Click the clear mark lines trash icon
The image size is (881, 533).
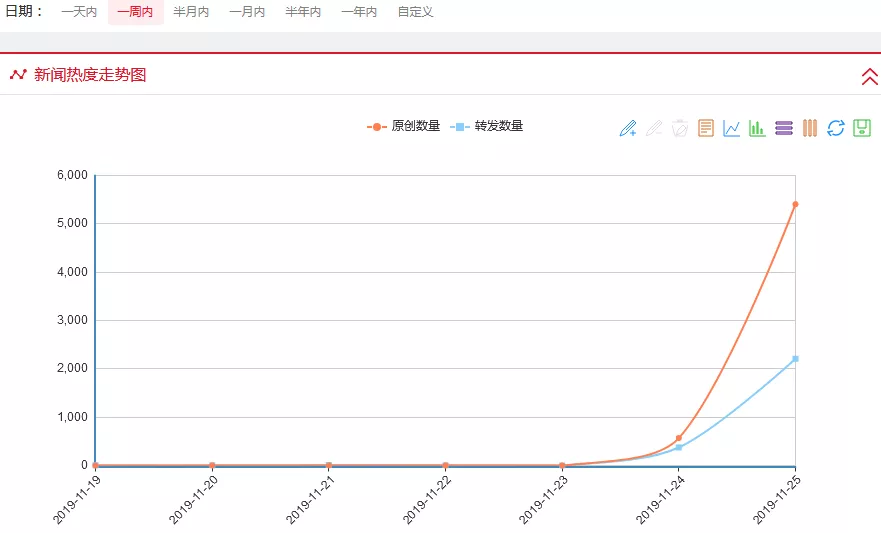[x=680, y=128]
